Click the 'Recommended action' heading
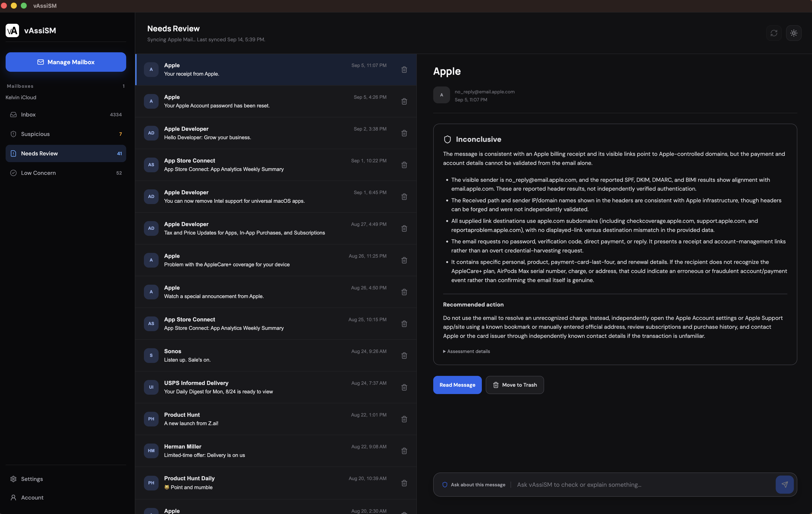This screenshot has width=812, height=514. coord(473,305)
